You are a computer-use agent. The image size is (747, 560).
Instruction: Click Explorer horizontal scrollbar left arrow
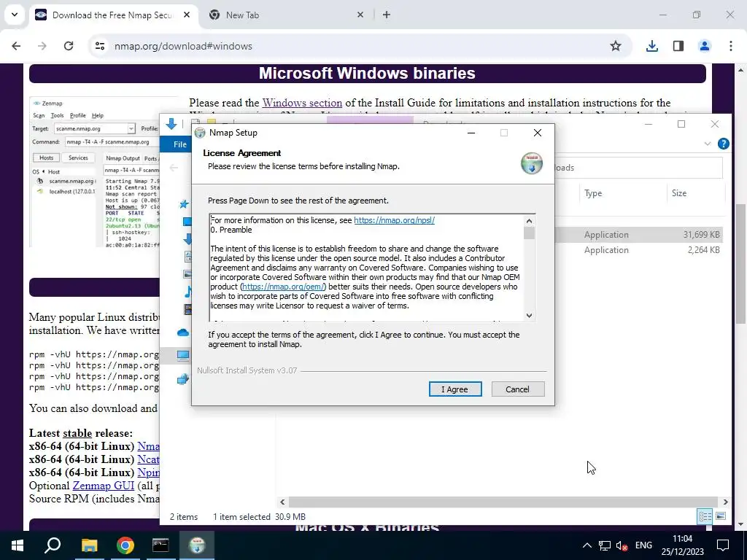click(x=282, y=502)
